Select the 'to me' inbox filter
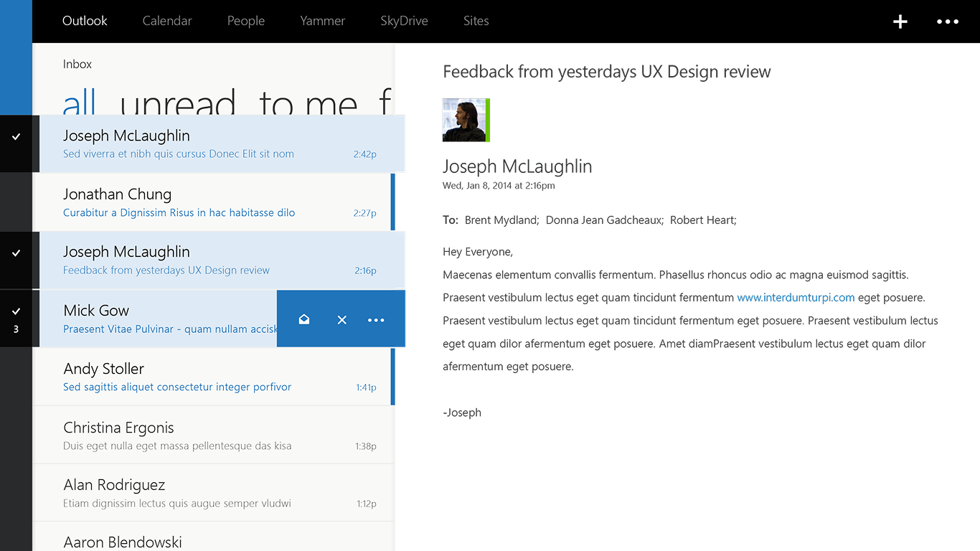Screen dimensions: 980x551 308,103
